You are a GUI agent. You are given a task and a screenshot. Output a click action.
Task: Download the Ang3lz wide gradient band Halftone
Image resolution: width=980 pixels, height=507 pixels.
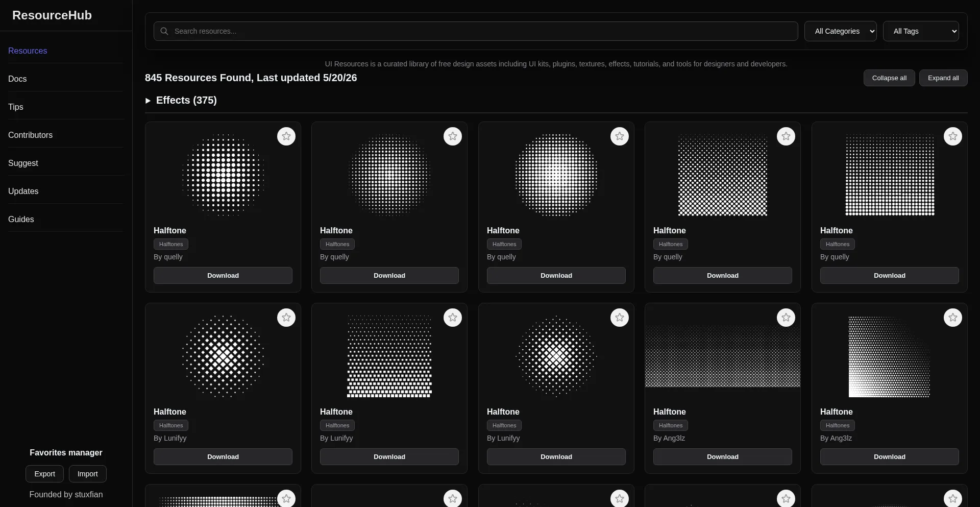coord(723,456)
